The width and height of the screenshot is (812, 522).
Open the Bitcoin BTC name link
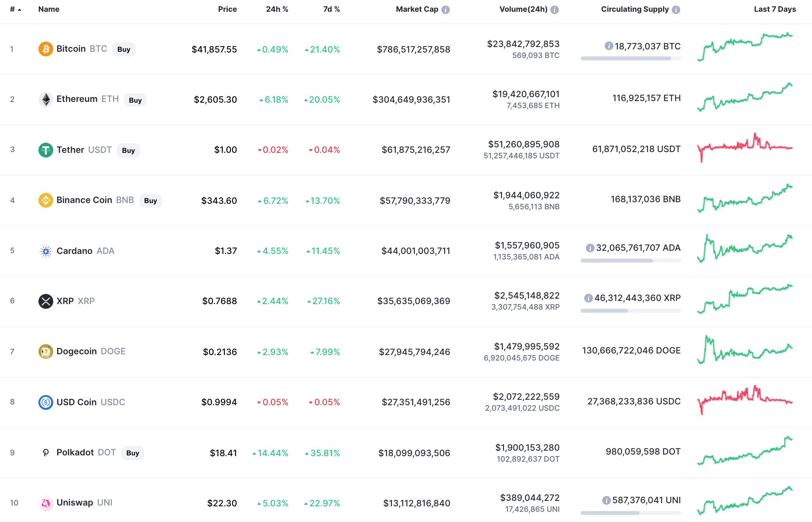pyautogui.click(x=82, y=49)
